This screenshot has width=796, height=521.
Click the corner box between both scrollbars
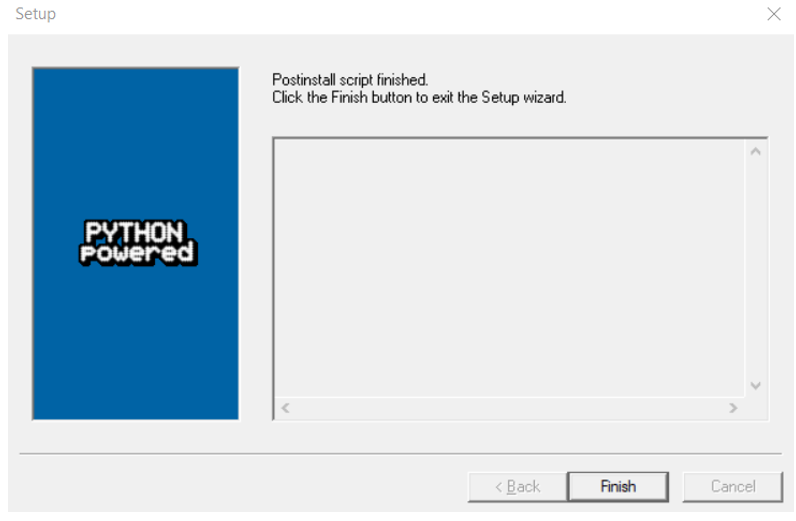click(755, 408)
